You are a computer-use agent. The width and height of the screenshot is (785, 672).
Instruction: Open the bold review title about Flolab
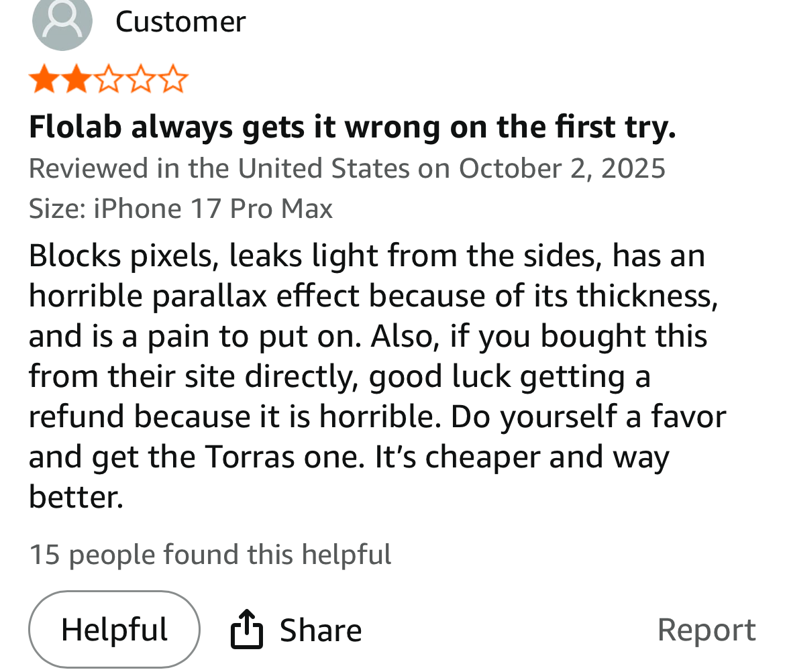click(x=352, y=127)
